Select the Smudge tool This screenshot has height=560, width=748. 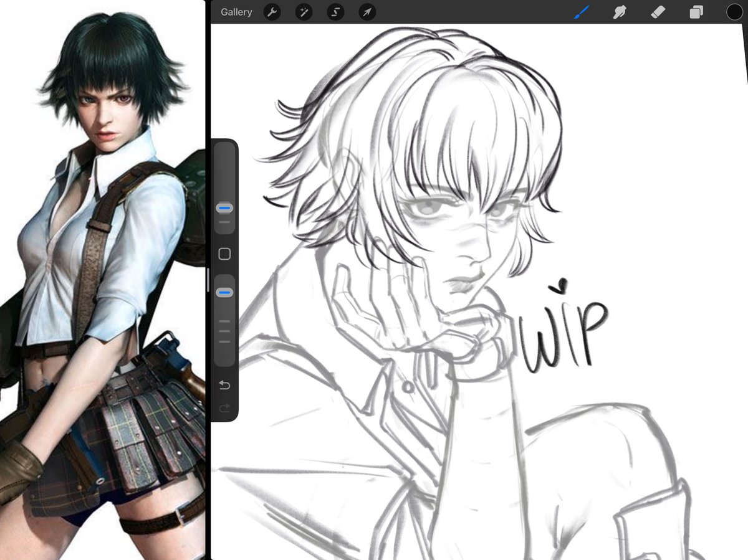pyautogui.click(x=619, y=12)
